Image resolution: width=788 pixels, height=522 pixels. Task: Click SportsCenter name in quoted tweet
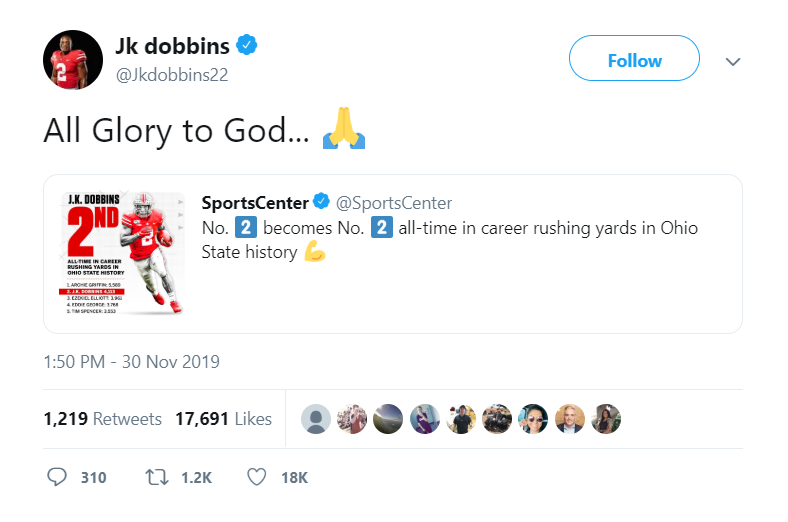(255, 203)
